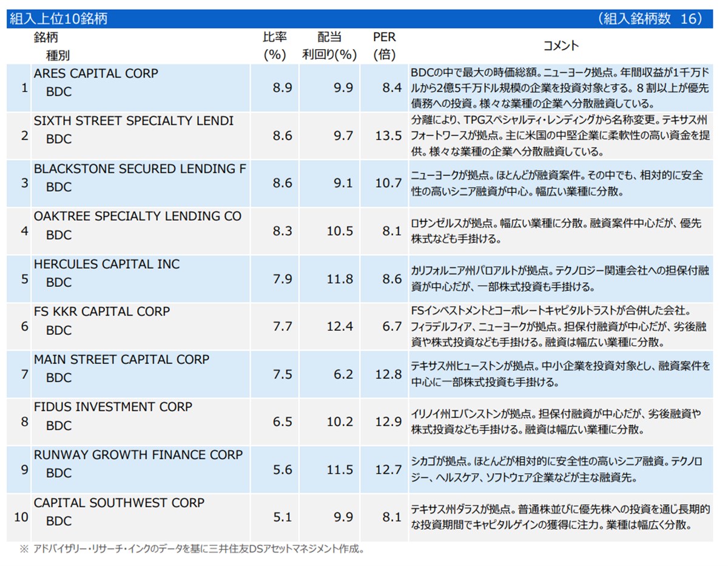This screenshot has width=728, height=566.
Task: Select the ARES CAPITAL CORP name
Action: coord(96,73)
